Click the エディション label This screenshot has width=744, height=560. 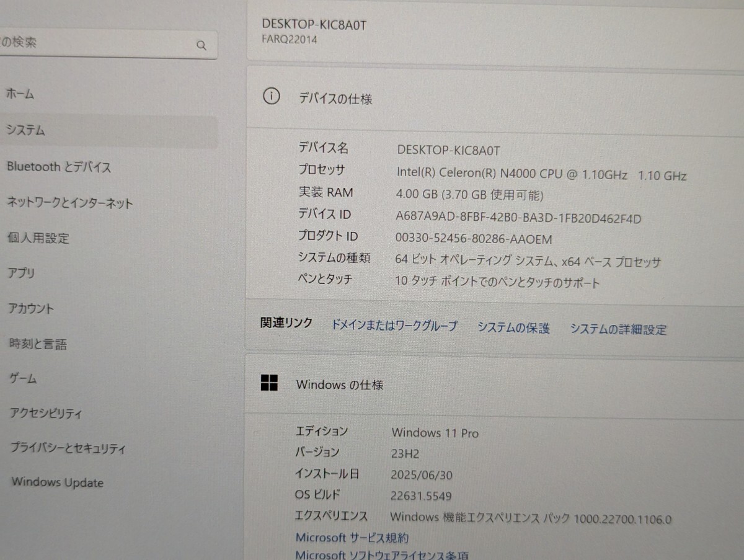tap(322, 430)
